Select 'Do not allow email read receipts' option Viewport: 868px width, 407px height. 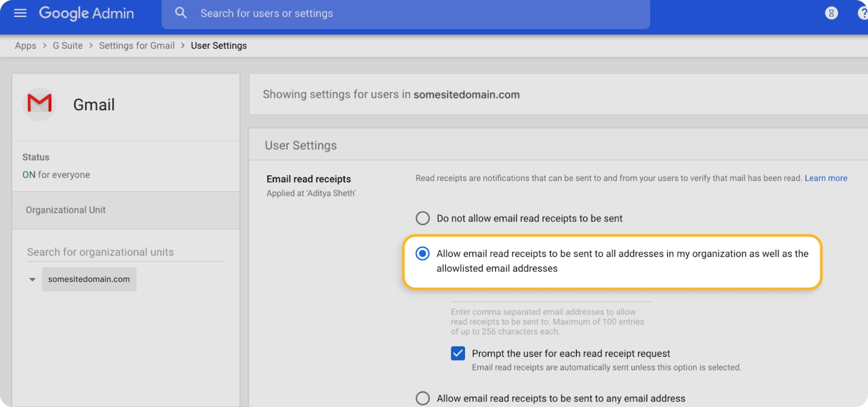[422, 218]
